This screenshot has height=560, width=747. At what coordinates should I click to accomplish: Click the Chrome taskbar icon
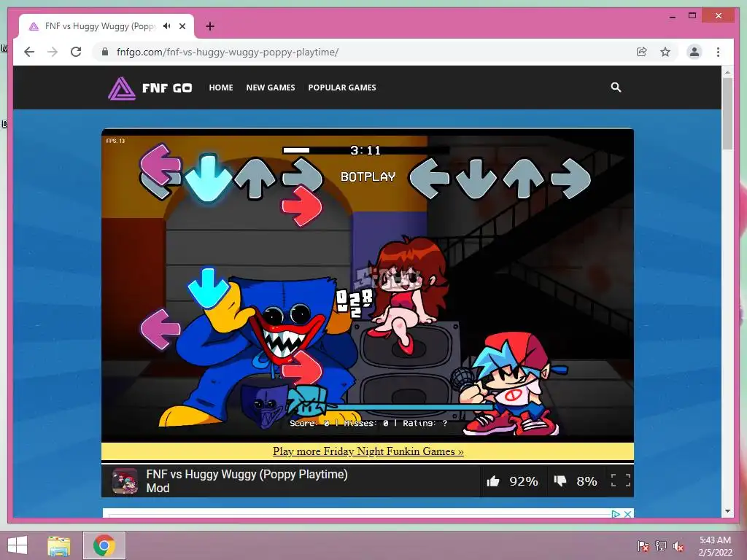[x=104, y=545]
